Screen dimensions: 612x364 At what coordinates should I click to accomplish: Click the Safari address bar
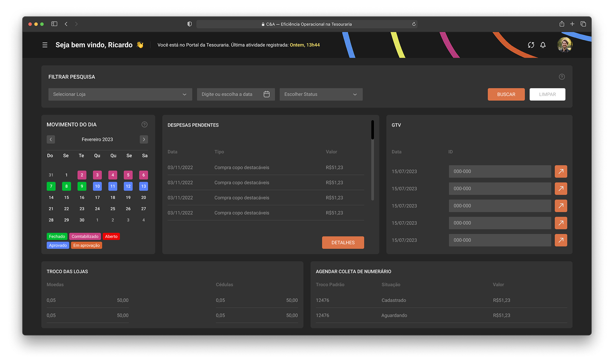[307, 24]
